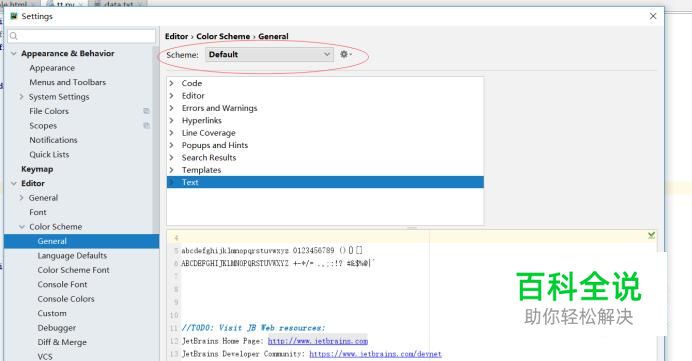
Task: Select Scopes in sidebar
Action: point(43,126)
